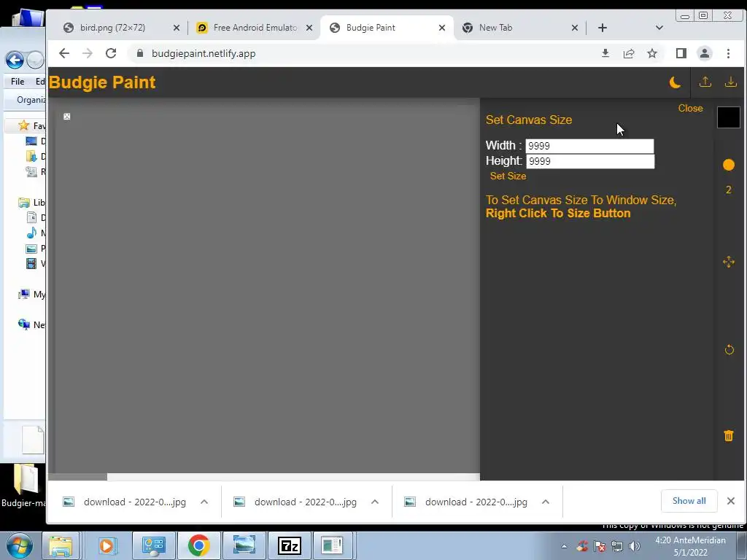This screenshot has width=747, height=560.
Task: Switch to the New Tab tab
Action: [495, 28]
